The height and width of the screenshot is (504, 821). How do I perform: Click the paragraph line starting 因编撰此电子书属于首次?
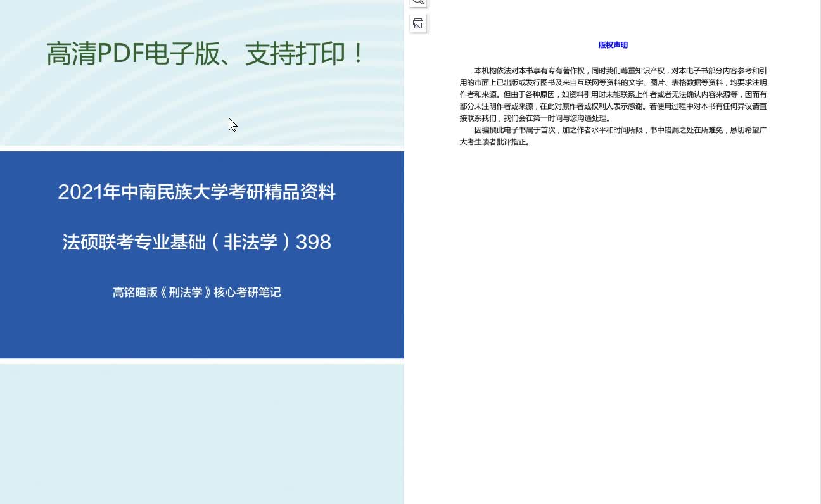[621, 130]
